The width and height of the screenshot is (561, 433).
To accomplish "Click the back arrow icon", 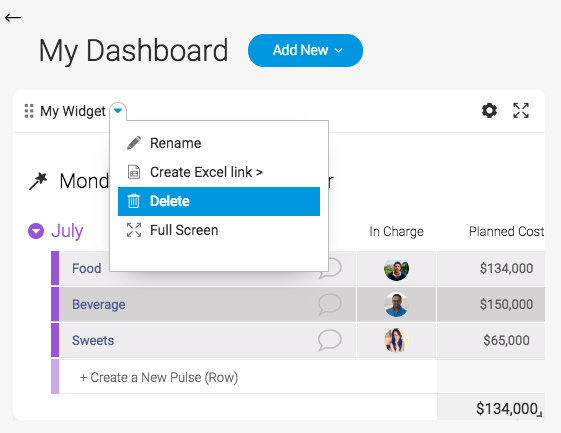I will (x=13, y=17).
